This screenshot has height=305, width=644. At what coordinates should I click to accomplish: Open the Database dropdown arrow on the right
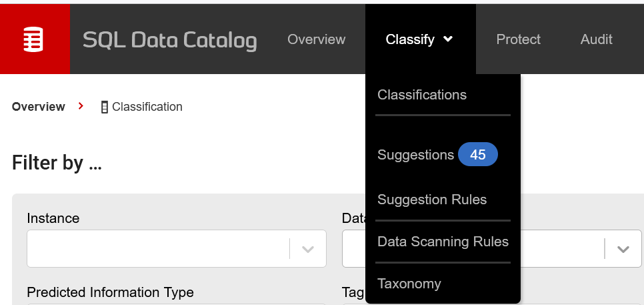[x=623, y=249]
